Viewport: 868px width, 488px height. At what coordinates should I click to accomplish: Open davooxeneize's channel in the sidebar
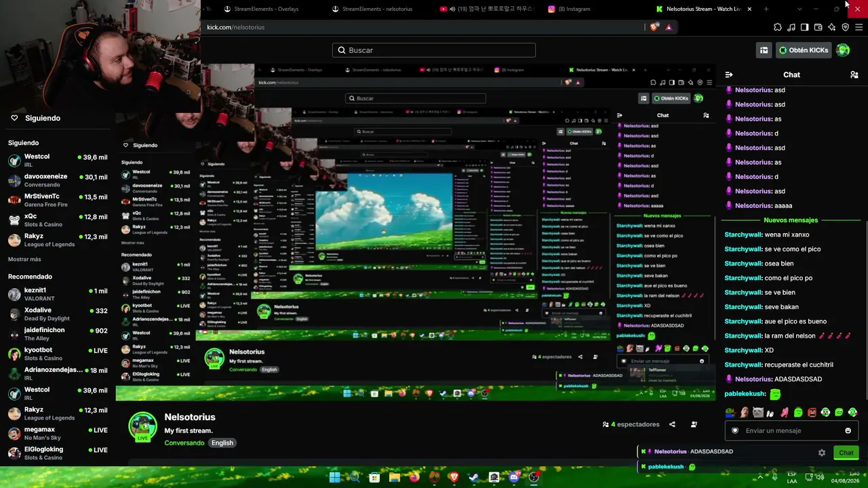58,180
